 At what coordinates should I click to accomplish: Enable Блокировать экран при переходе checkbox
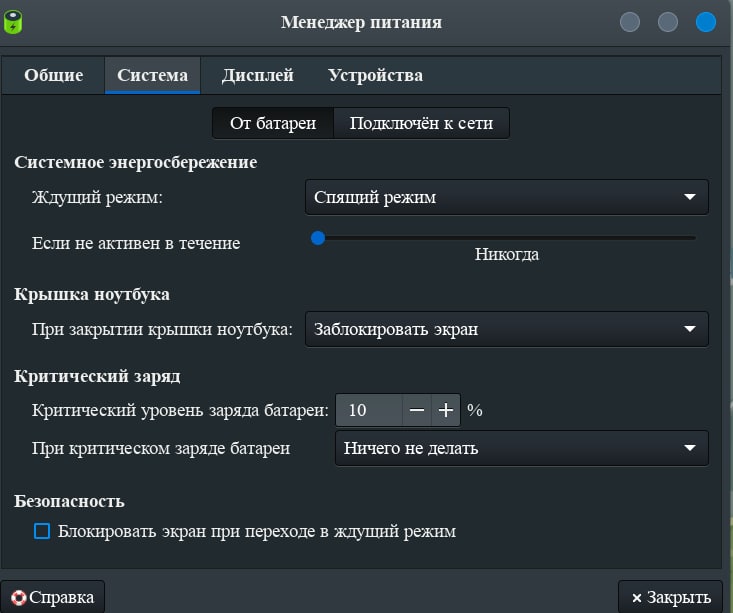[x=42, y=531]
